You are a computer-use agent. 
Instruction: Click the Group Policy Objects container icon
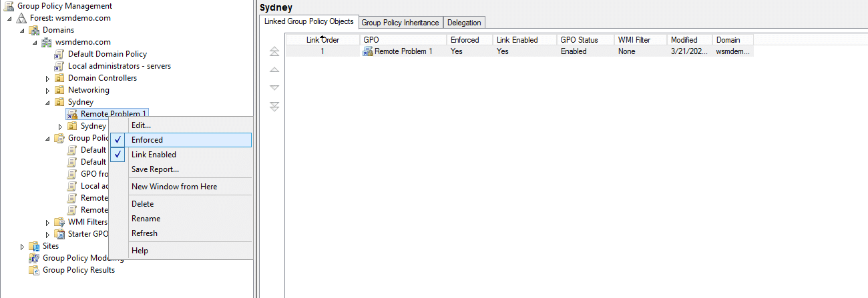(x=59, y=138)
